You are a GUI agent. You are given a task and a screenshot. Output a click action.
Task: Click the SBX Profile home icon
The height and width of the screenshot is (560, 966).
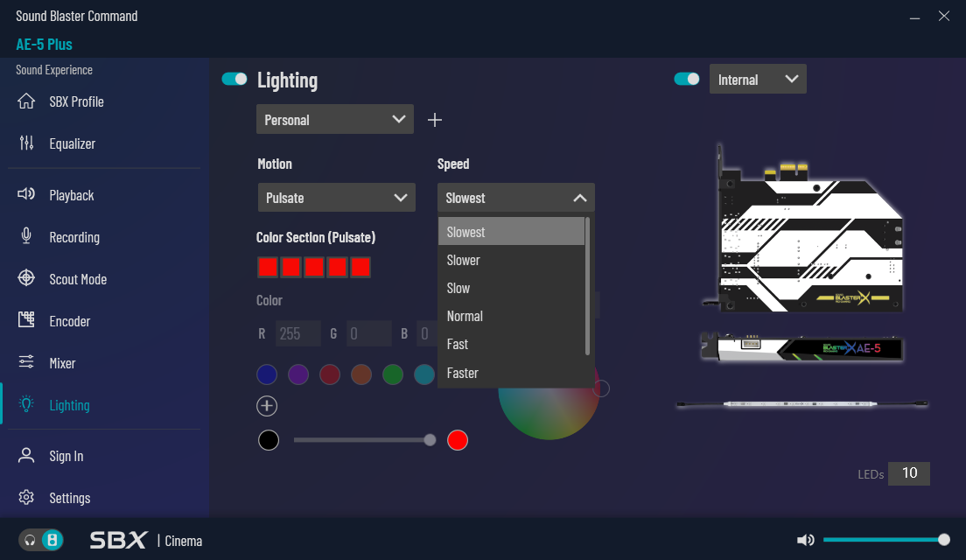26,101
